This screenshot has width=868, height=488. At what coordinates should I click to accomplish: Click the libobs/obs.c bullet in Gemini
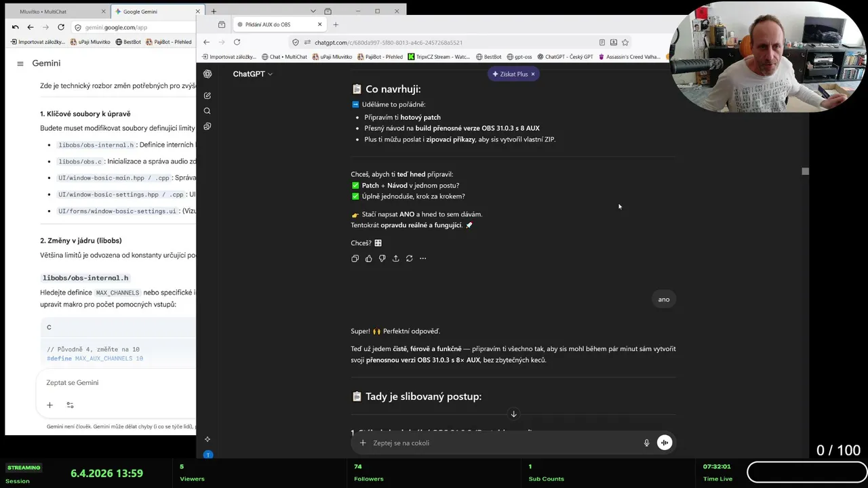(x=80, y=161)
